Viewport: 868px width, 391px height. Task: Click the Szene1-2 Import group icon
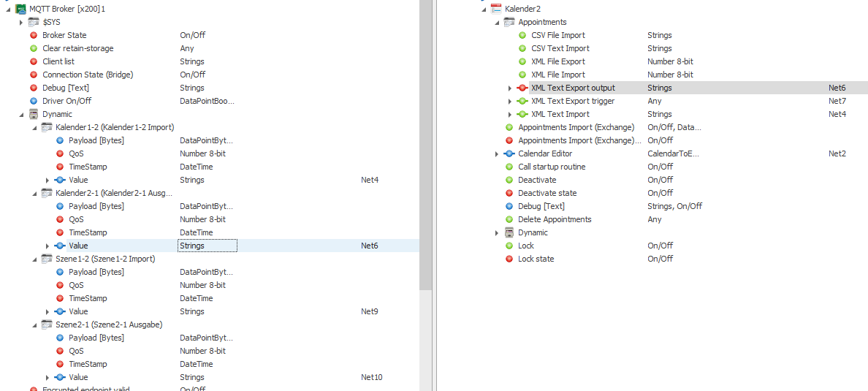47,259
